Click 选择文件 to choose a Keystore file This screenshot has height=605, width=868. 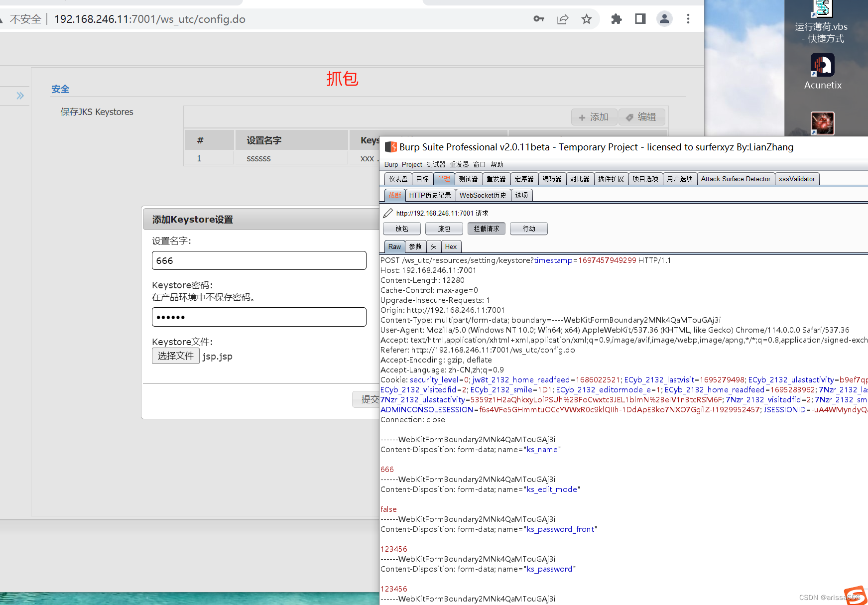click(x=176, y=356)
